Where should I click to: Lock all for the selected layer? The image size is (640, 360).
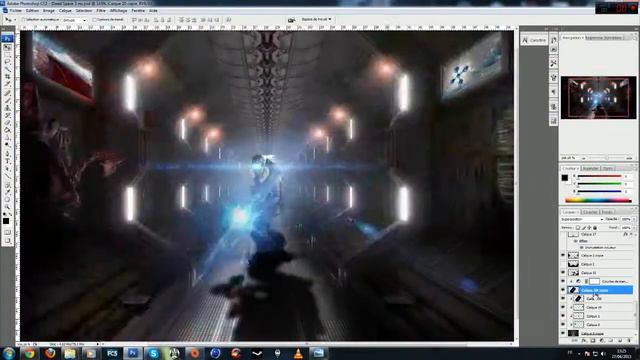[x=595, y=228]
